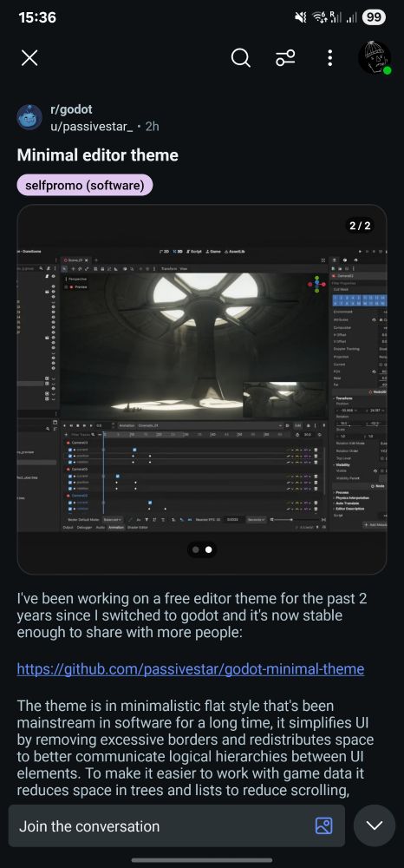Image resolution: width=404 pixels, height=868 pixels.
Task: Tap the battery 99 indicator
Action: point(374,17)
